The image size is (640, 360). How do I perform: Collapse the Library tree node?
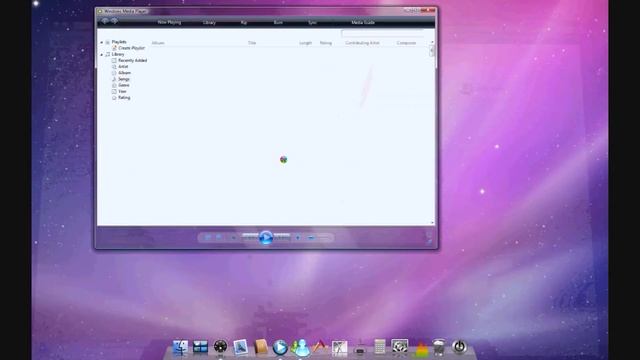[x=102, y=54]
